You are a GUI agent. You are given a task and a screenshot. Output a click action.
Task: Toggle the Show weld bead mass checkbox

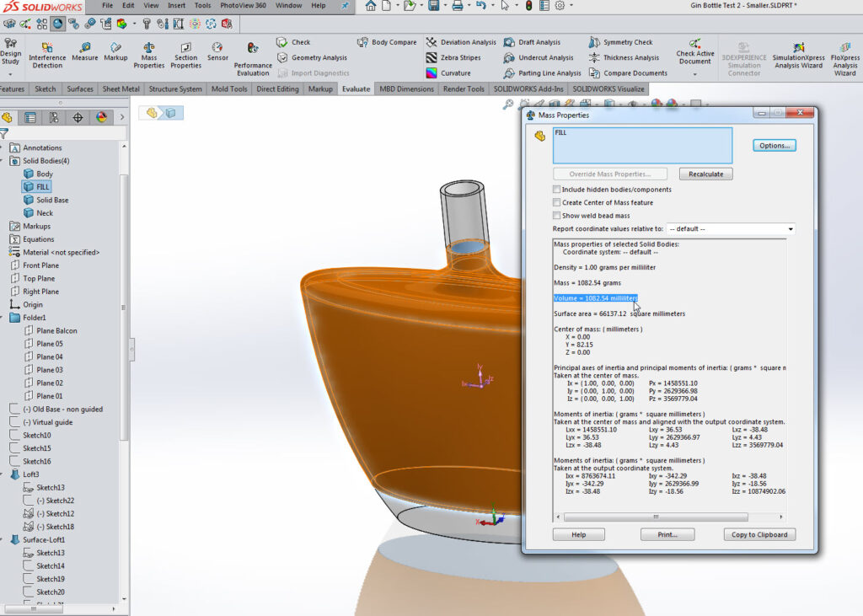tap(557, 216)
